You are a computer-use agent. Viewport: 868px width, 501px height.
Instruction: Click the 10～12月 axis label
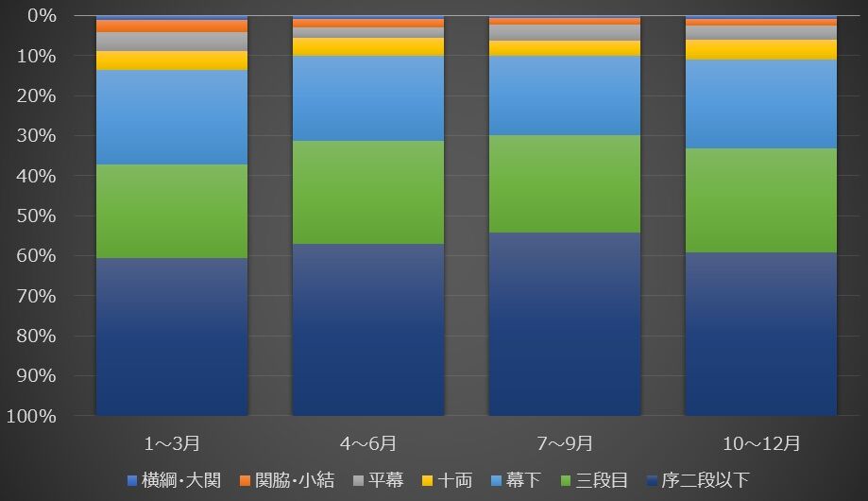(761, 443)
